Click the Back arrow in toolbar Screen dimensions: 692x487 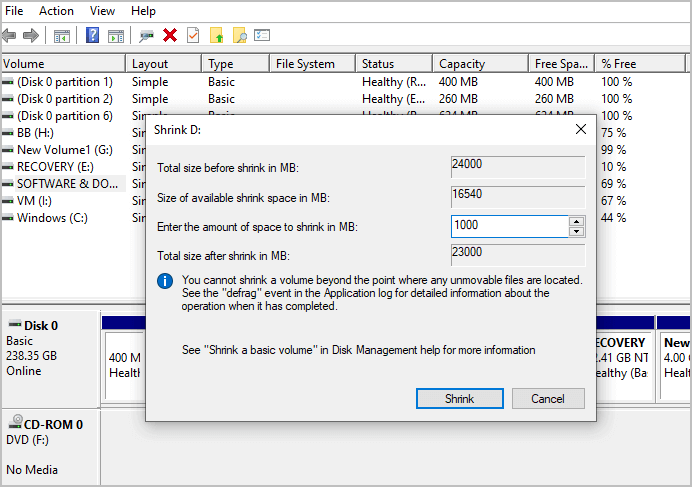[9, 36]
